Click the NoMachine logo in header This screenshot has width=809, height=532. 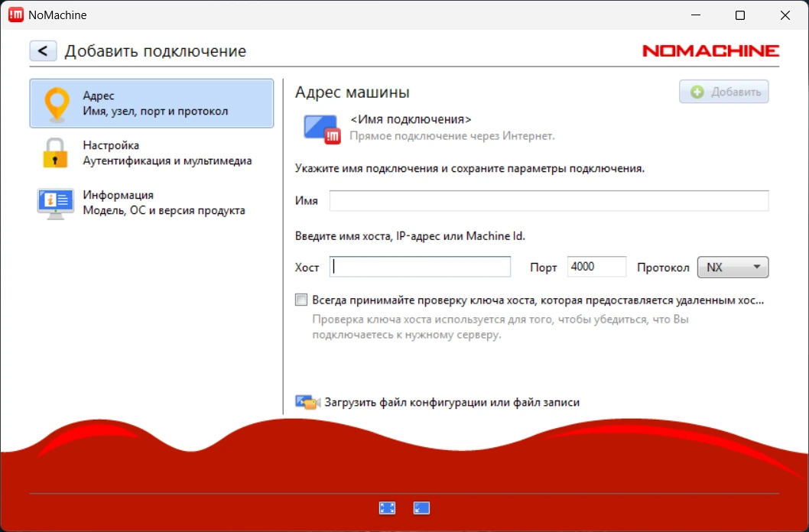(x=711, y=50)
